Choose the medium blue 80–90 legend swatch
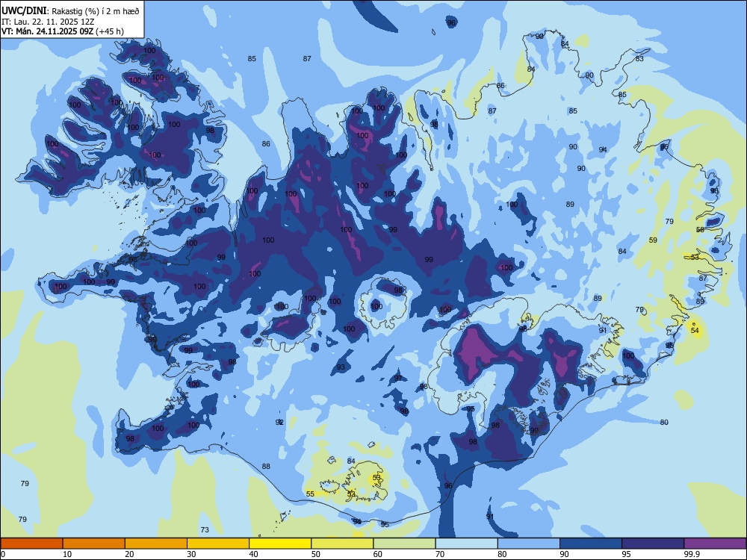Viewport: 747px width, 560px height. tap(529, 544)
